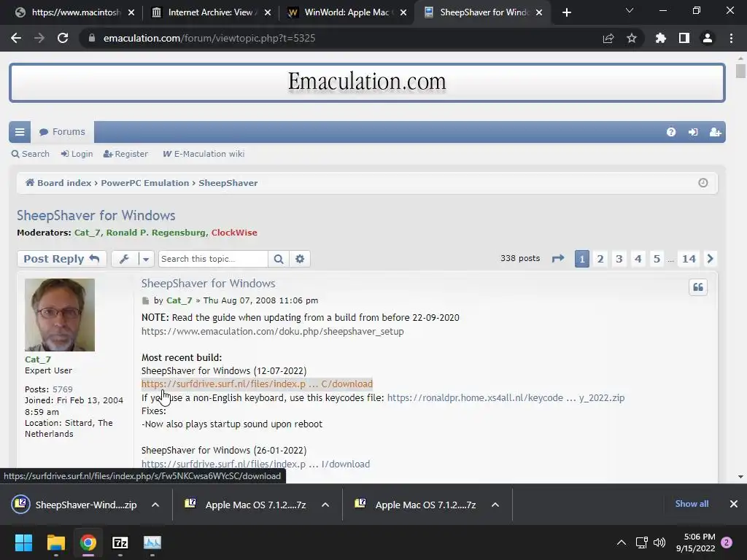Reload the current page
The height and width of the screenshot is (560, 747).
[63, 38]
